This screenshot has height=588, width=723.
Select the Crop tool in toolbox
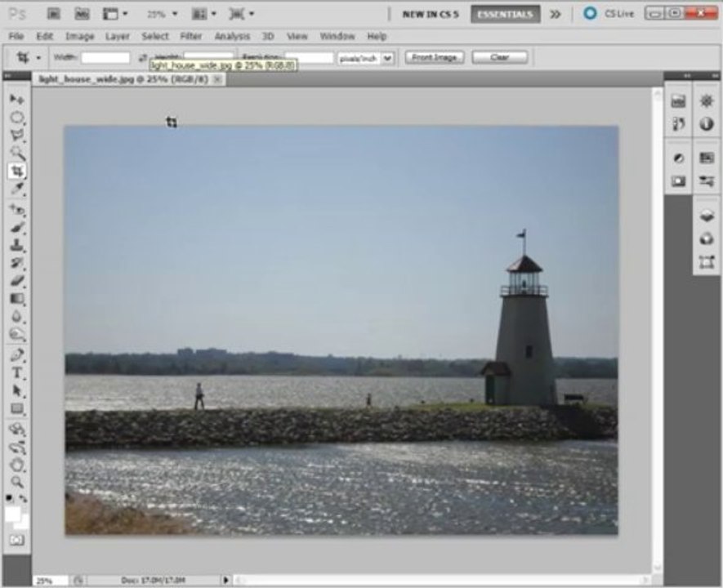(x=17, y=171)
